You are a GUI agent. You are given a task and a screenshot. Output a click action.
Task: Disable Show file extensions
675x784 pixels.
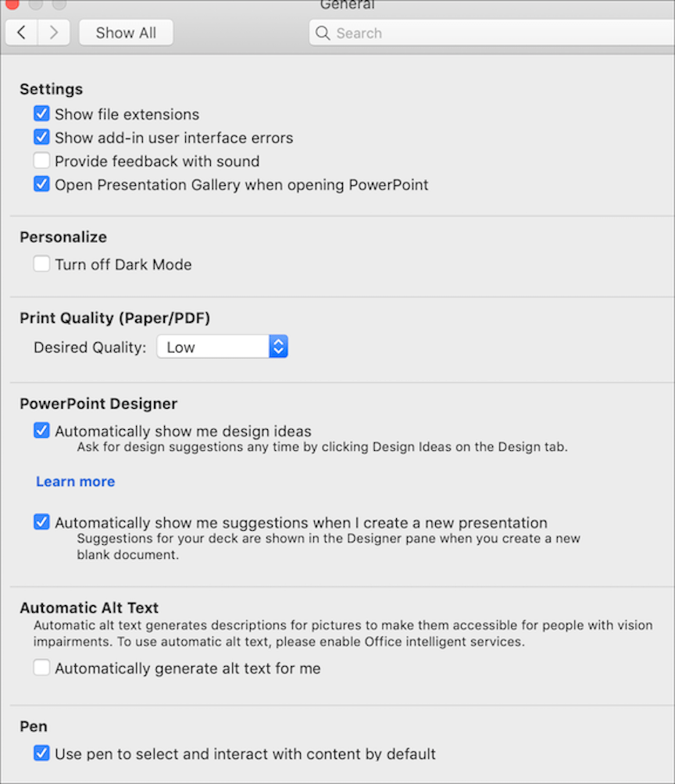[x=41, y=113]
